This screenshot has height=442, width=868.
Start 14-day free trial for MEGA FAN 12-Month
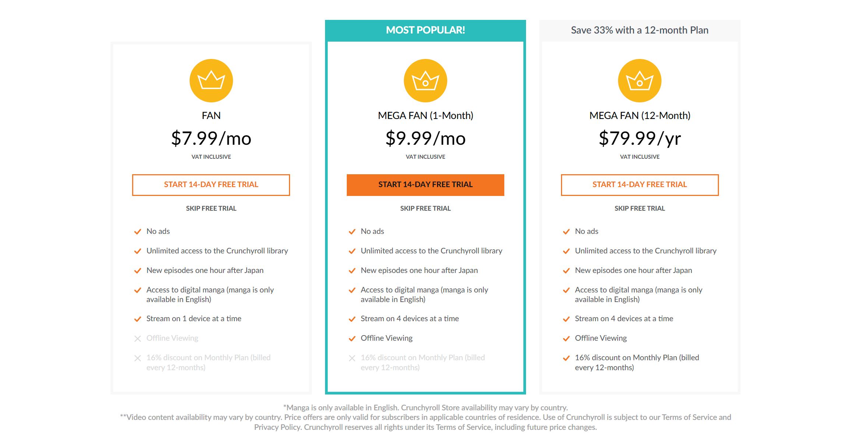coord(639,185)
